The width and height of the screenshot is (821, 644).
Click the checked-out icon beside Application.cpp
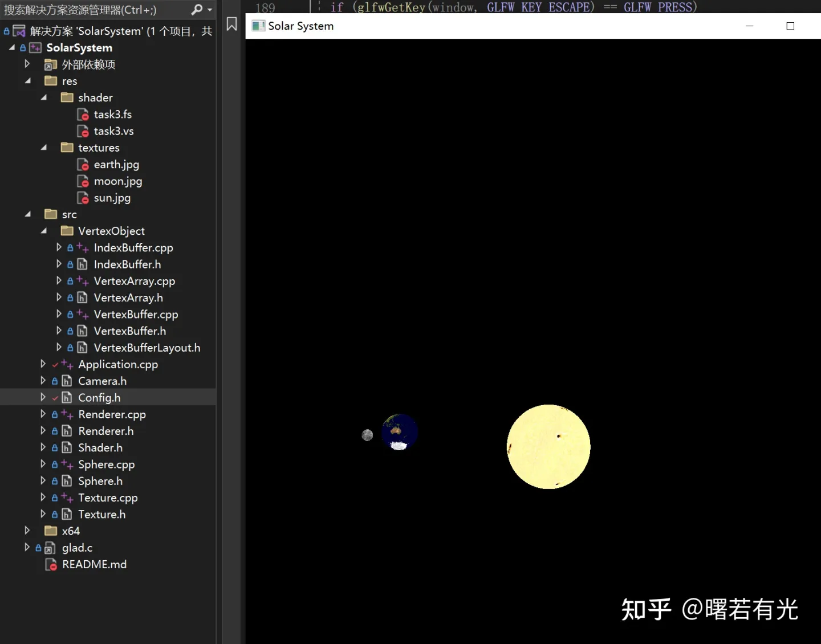55,364
